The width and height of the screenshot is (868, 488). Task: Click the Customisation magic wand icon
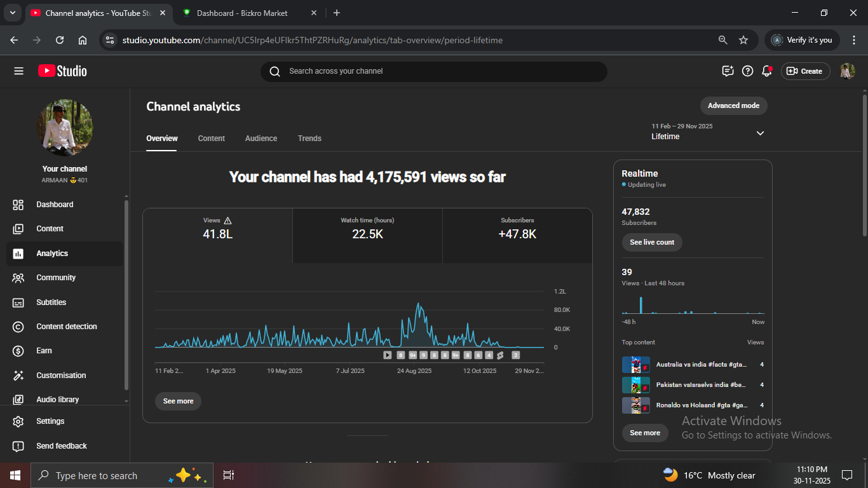[18, 376]
